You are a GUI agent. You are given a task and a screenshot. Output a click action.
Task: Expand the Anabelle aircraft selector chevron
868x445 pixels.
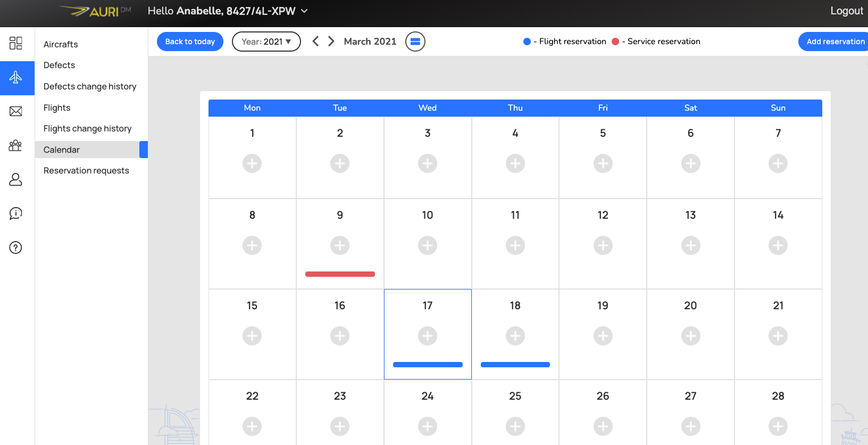coord(304,11)
